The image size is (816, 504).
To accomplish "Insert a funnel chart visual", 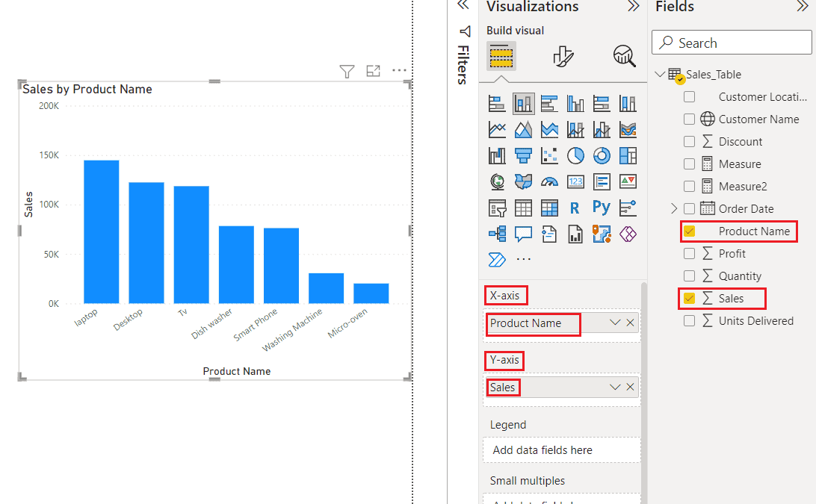I will coord(523,155).
